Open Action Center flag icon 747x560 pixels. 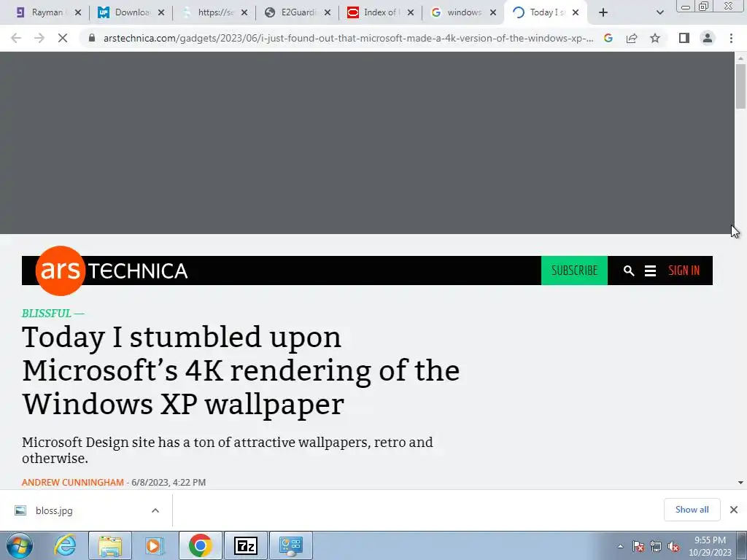tap(638, 546)
